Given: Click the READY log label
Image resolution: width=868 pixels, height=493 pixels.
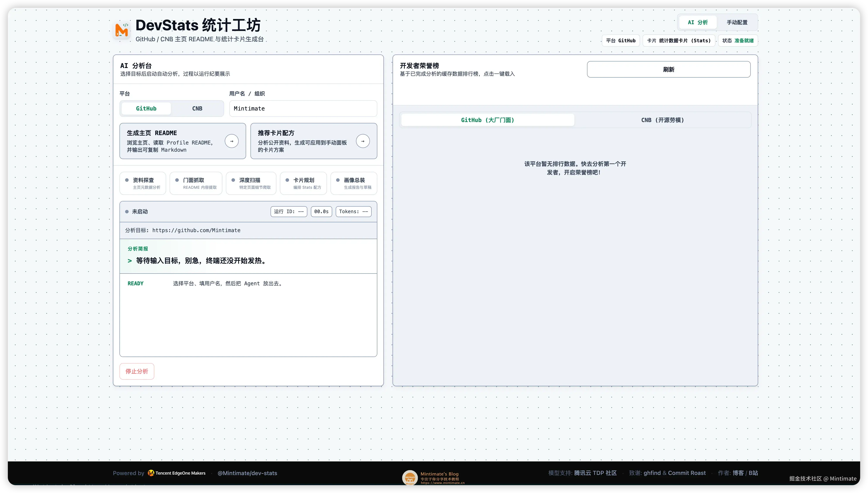Looking at the screenshot, I should (x=135, y=283).
